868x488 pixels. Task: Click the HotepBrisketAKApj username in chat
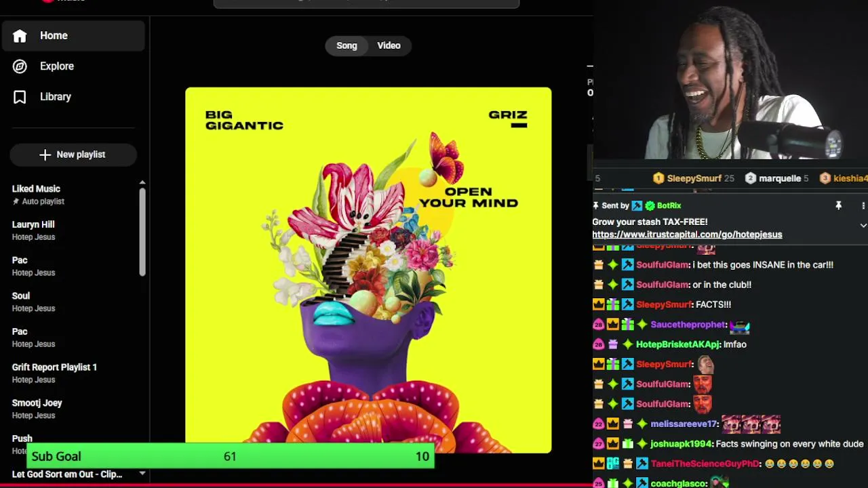677,344
